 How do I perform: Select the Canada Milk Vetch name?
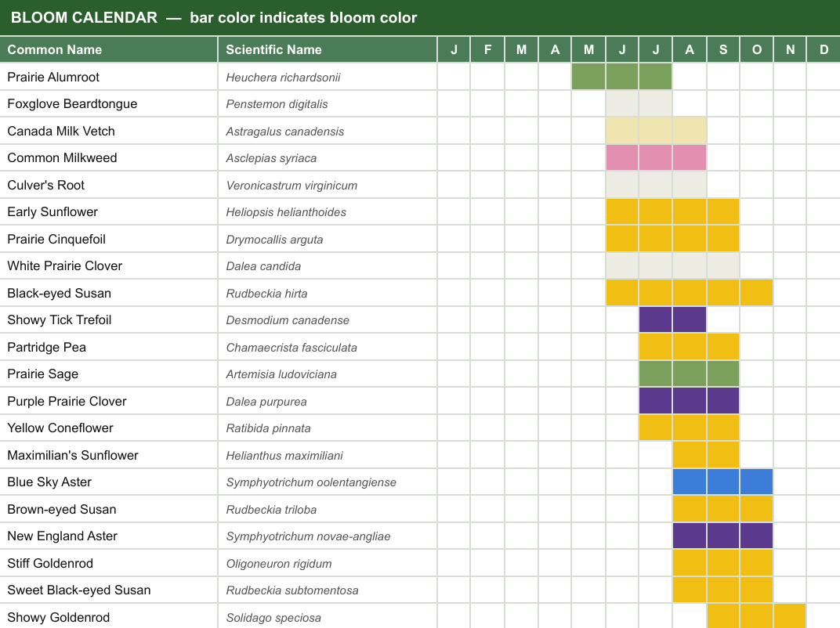click(61, 132)
